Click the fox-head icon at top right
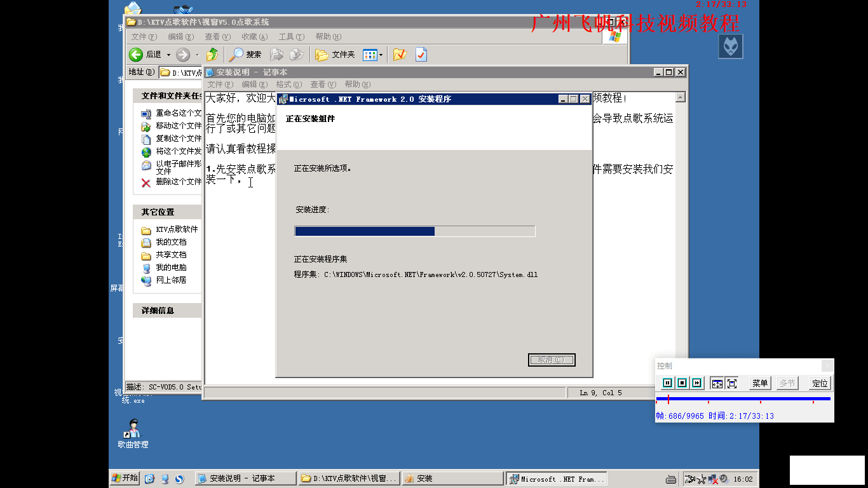 point(731,46)
